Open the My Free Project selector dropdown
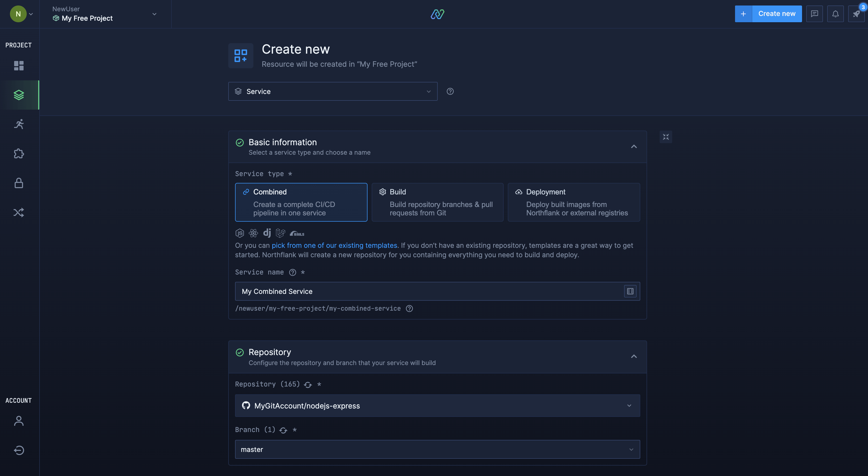This screenshot has height=476, width=868. 105,14
